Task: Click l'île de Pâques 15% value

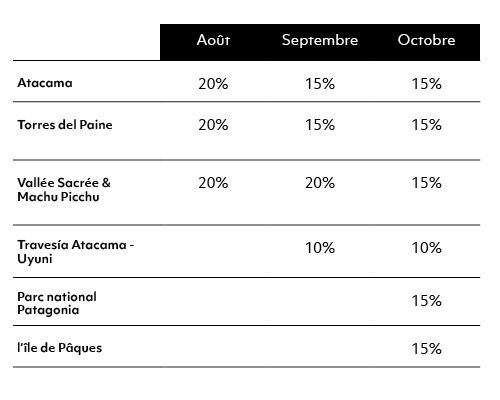Action: coord(426,349)
